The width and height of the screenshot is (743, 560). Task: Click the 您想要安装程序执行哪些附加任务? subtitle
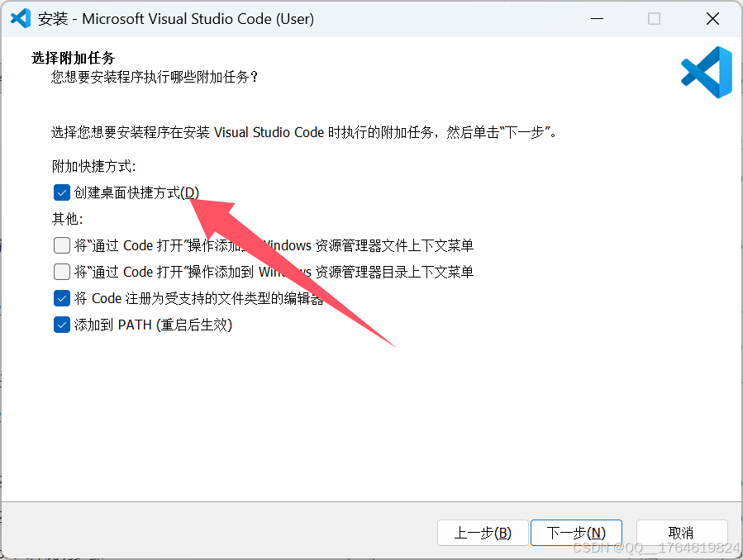155,77
